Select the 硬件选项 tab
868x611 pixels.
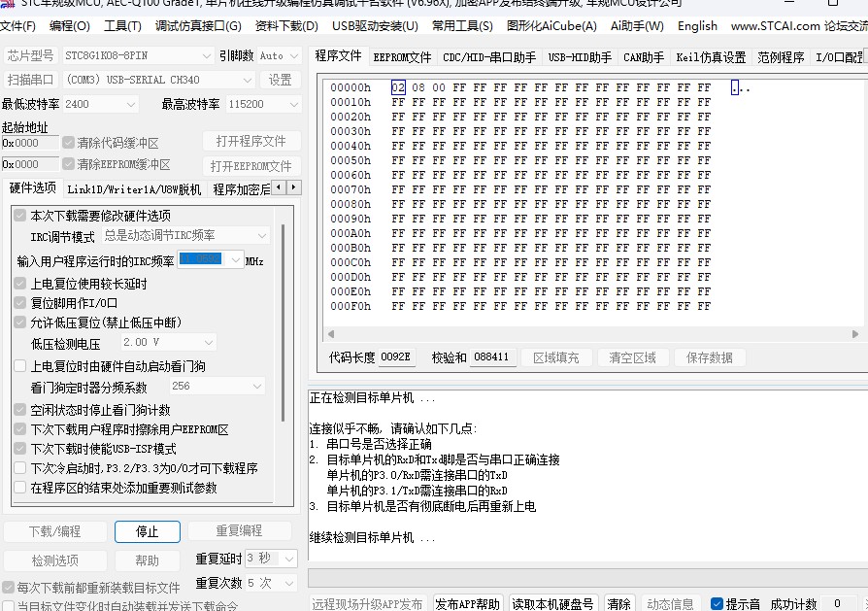(33, 187)
